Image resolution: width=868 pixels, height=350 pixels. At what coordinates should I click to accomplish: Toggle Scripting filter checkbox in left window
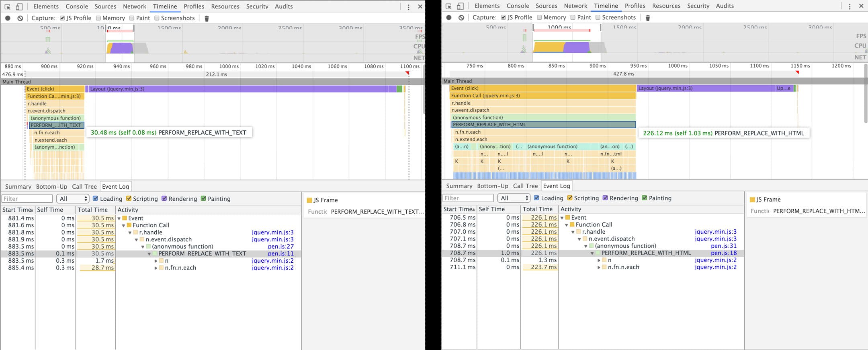(x=129, y=198)
